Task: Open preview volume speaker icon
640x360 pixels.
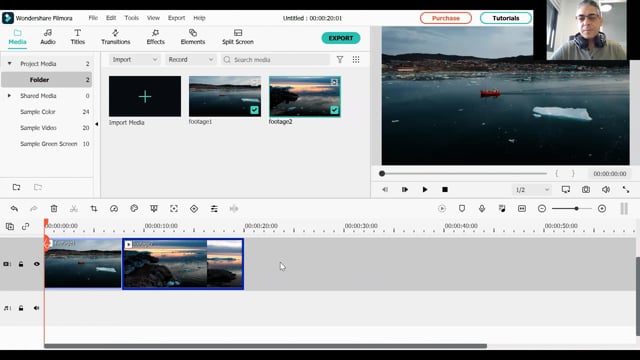Action: [x=606, y=189]
